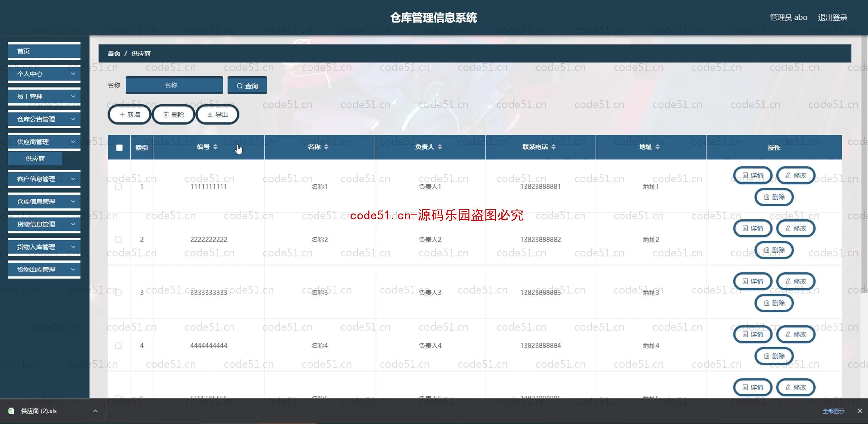Expand the 货物入库管理 sidebar menu
Screen dimensions: 868x424
pyautogui.click(x=42, y=247)
